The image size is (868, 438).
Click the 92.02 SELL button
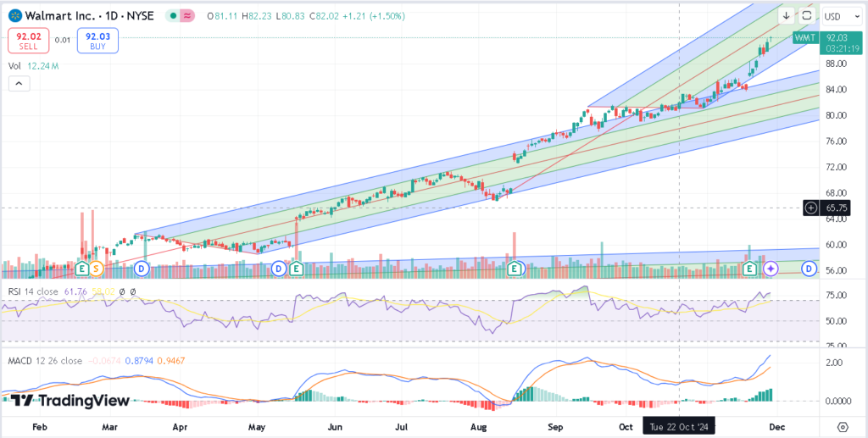click(x=28, y=41)
